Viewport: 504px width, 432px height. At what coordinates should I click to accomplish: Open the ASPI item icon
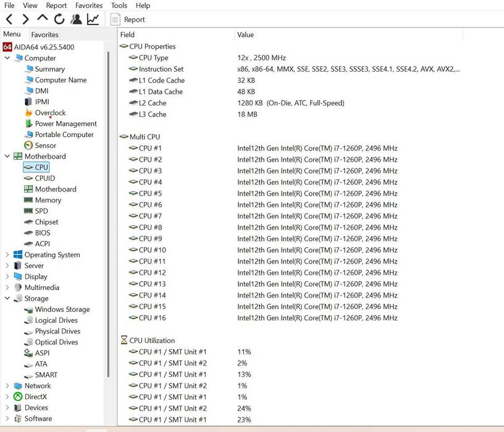[28, 352]
